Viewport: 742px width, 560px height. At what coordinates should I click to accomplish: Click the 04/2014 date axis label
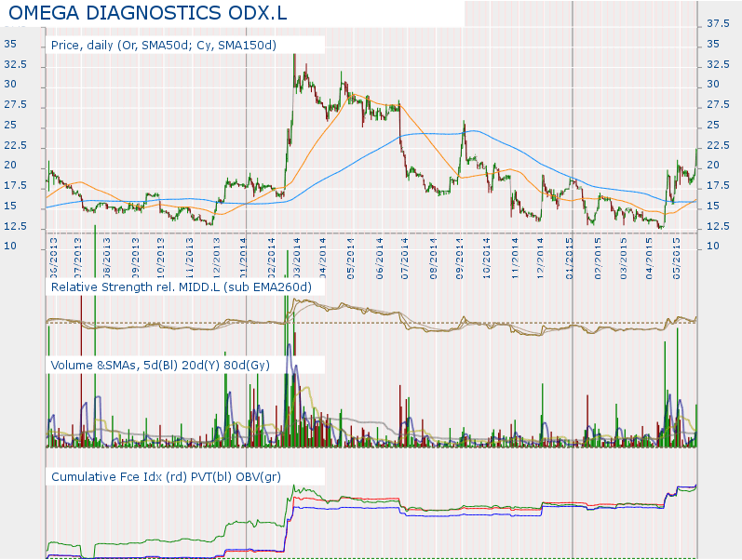(x=323, y=259)
